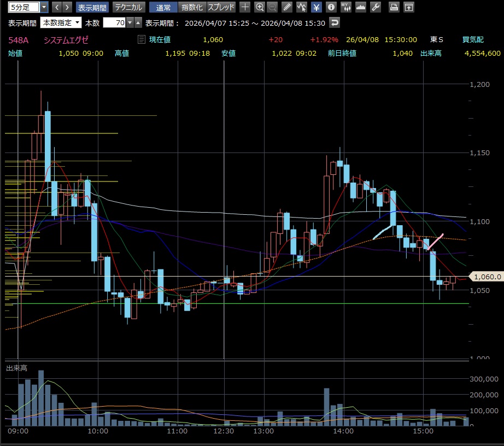The width and height of the screenshot is (504, 446).
Task: Click the crosshair cursor icon
Action: (x=245, y=7)
